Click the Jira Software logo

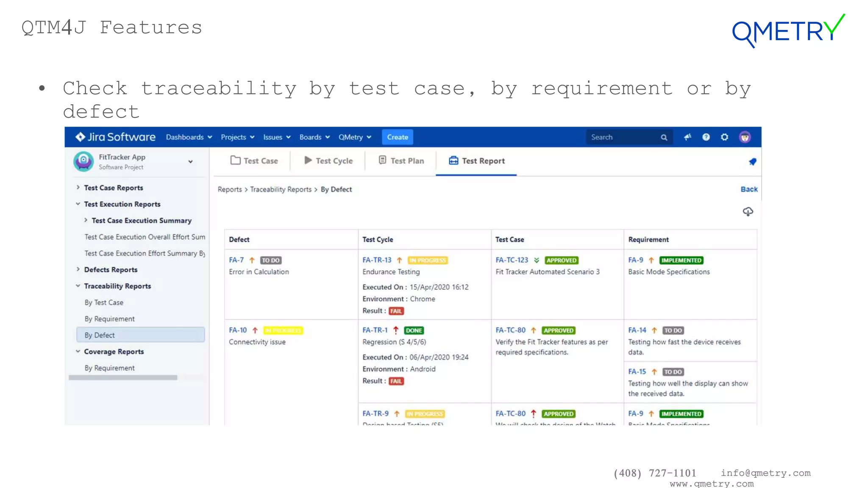tap(115, 137)
